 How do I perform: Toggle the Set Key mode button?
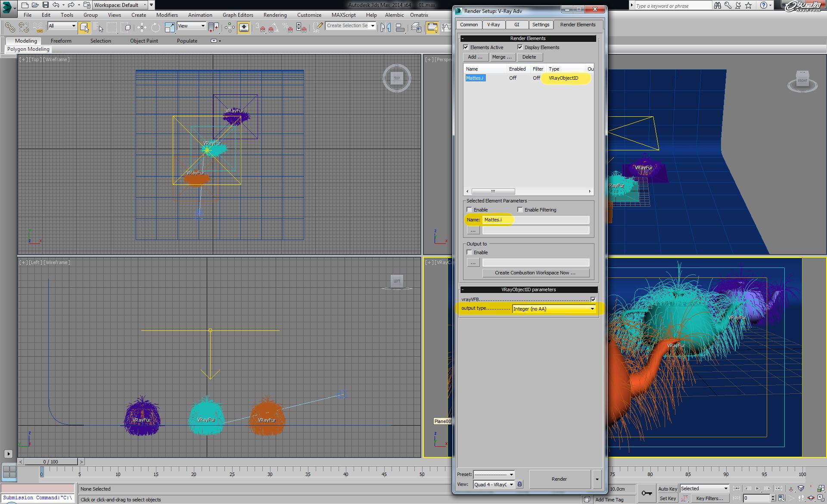pyautogui.click(x=668, y=498)
